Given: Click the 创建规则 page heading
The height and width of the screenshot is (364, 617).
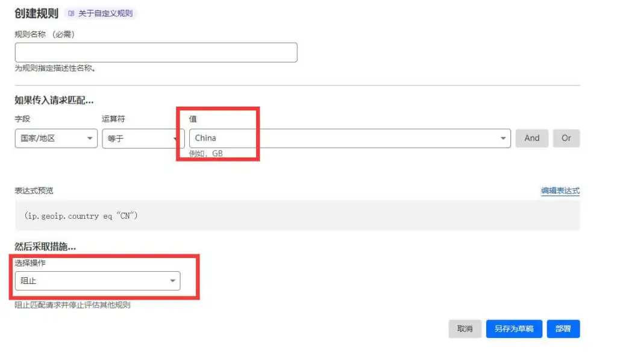Looking at the screenshot, I should point(36,13).
